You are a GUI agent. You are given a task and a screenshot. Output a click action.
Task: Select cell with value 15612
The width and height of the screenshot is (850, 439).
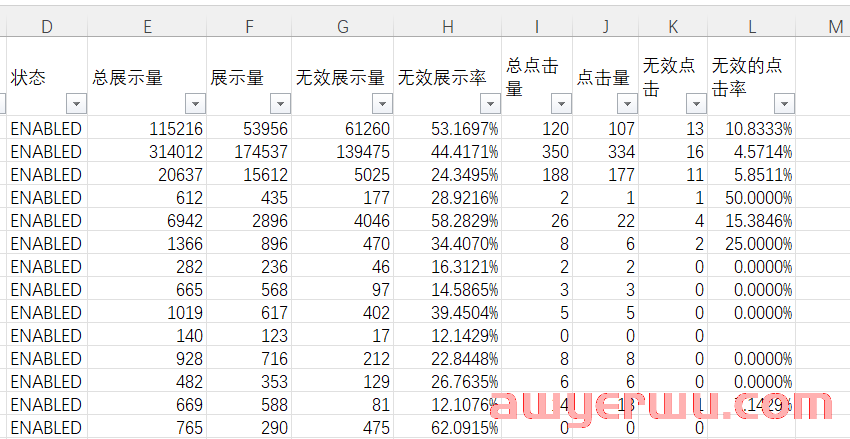pos(249,175)
